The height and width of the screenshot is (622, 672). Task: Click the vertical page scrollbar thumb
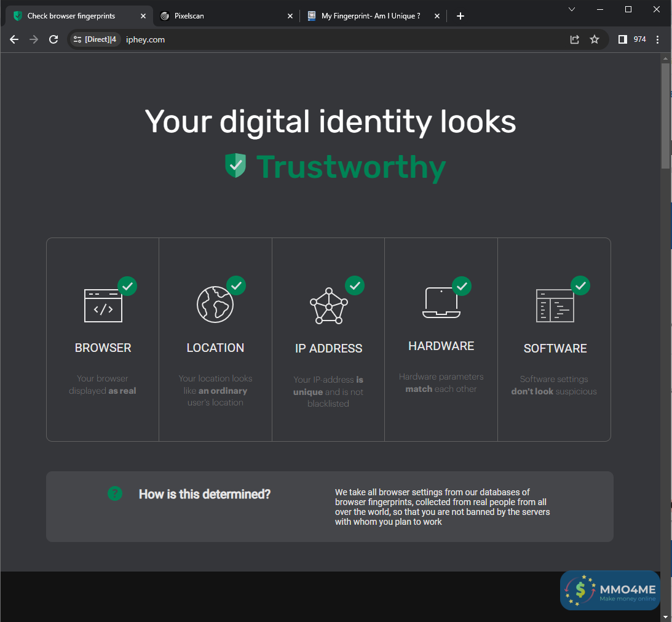[x=665, y=116]
